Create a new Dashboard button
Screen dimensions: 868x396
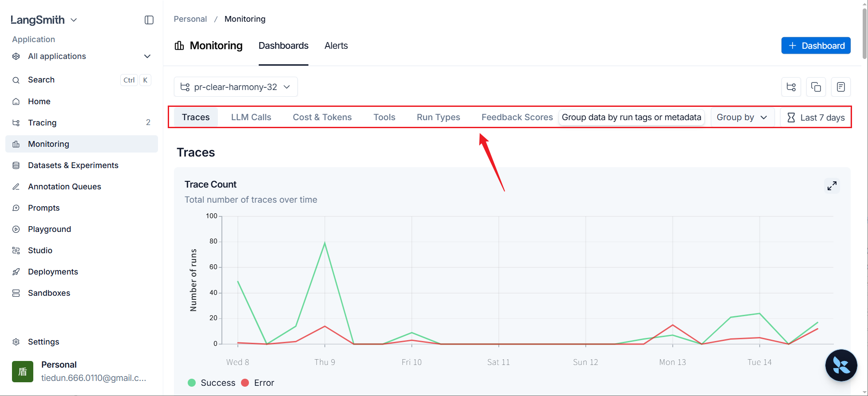(816, 46)
